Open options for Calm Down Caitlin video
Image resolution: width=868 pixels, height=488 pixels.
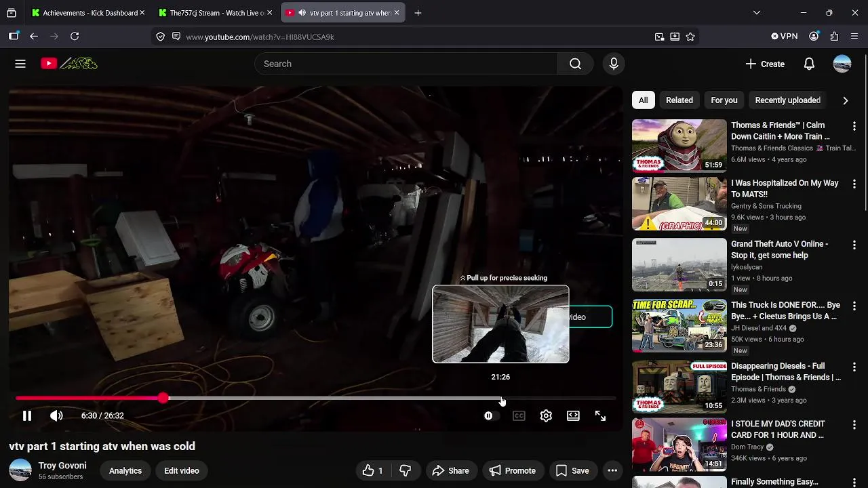854,126
